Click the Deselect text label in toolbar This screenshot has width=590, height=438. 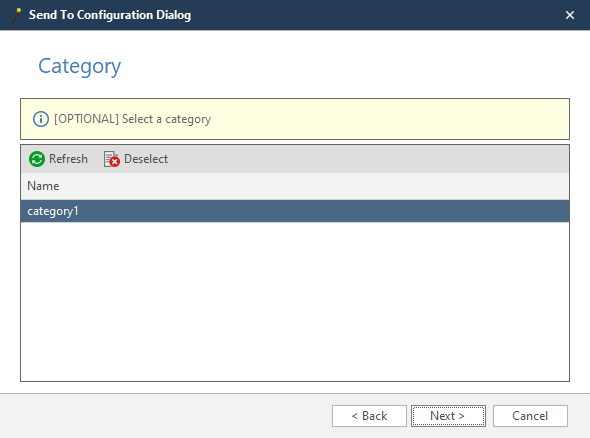pyautogui.click(x=146, y=159)
